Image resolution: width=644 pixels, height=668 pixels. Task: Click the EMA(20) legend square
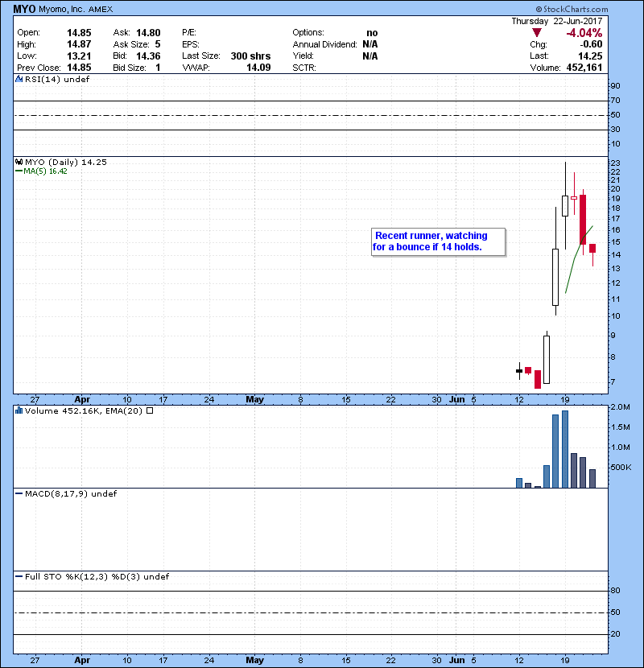coord(150,410)
